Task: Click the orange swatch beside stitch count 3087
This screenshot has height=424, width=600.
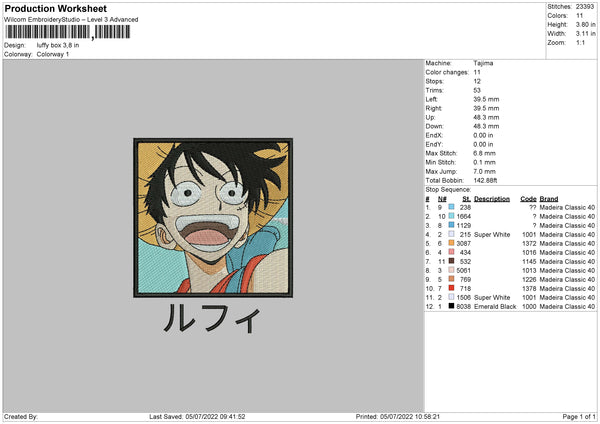Action: pyautogui.click(x=452, y=243)
